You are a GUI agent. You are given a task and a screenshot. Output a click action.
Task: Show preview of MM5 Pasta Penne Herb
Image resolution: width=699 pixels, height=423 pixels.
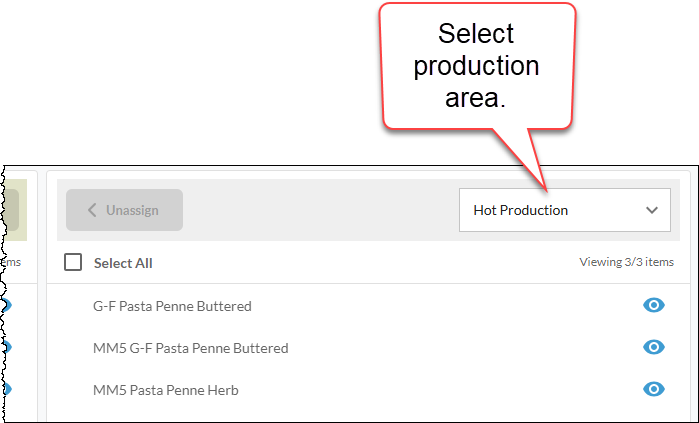(x=654, y=389)
